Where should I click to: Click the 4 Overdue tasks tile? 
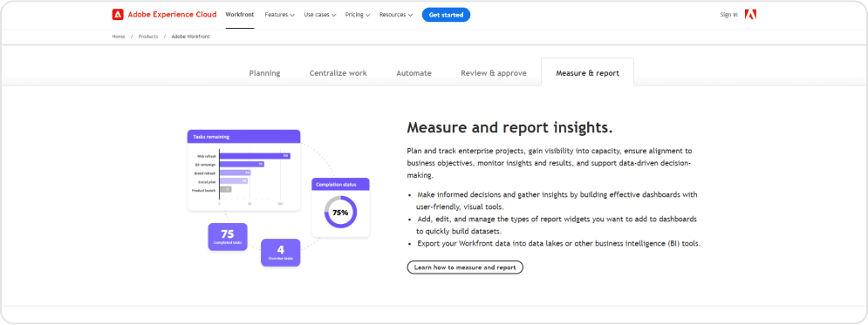(281, 253)
